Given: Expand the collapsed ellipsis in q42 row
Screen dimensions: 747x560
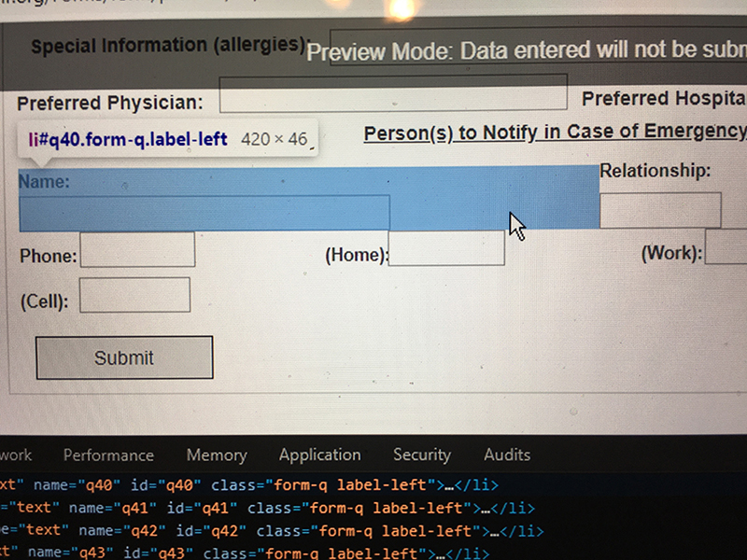Looking at the screenshot, I should [x=494, y=531].
